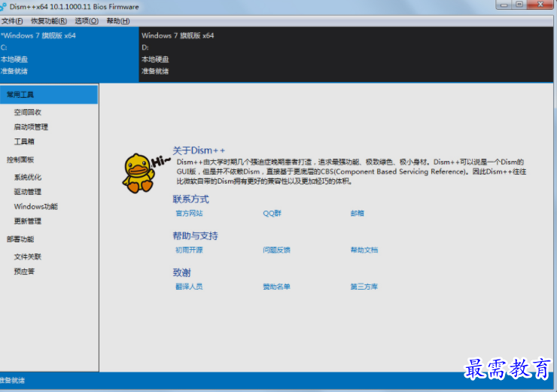Click the 联系方式 heading

pos(190,199)
